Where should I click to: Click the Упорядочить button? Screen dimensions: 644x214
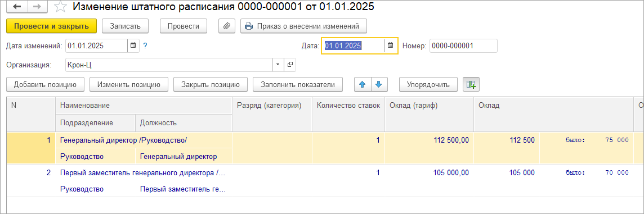click(x=428, y=84)
